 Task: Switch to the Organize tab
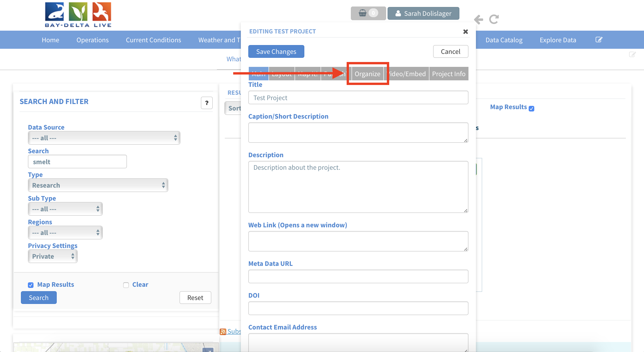367,74
